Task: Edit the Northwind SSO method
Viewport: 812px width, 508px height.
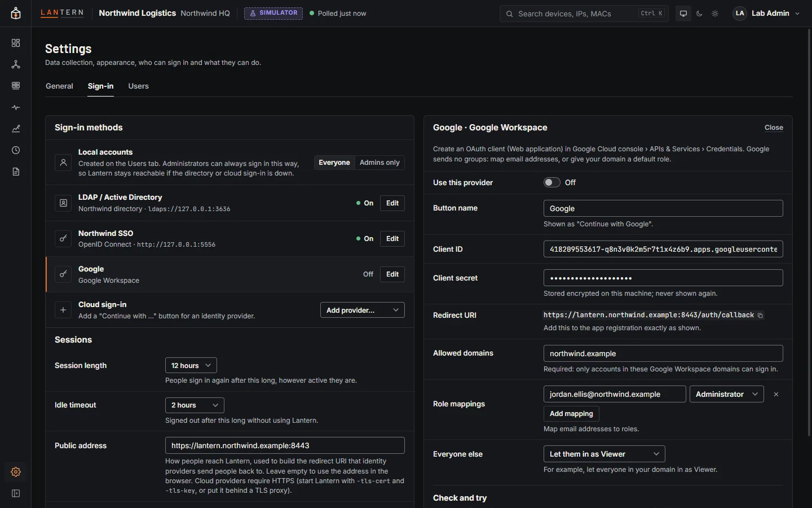Action: [x=392, y=239]
